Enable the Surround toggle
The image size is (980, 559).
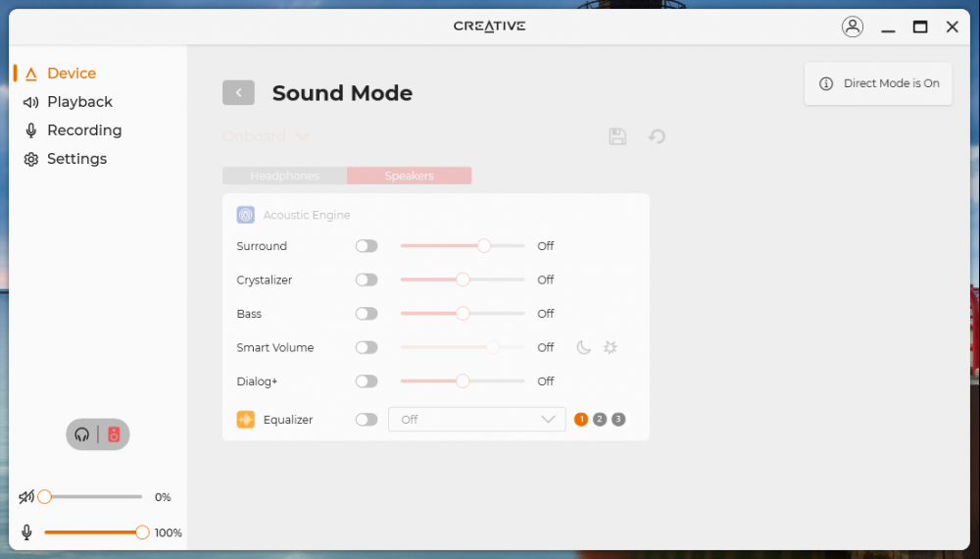pyautogui.click(x=367, y=246)
